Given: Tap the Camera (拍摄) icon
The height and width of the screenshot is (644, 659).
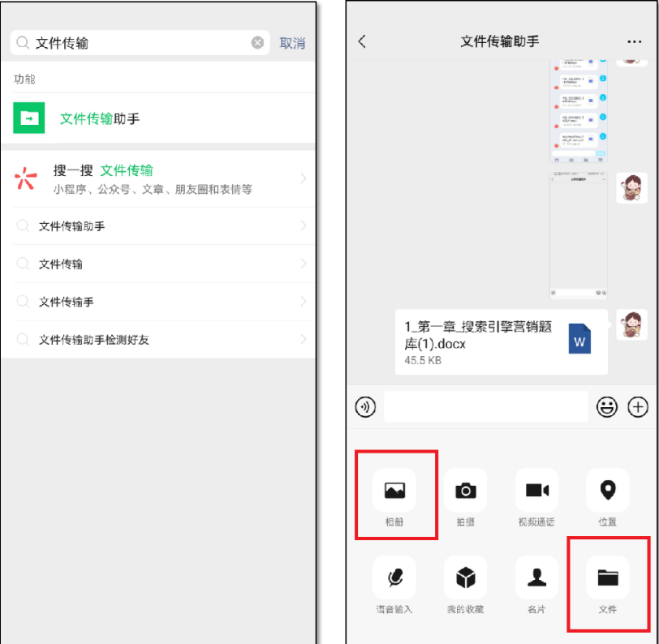Looking at the screenshot, I should point(466,490).
